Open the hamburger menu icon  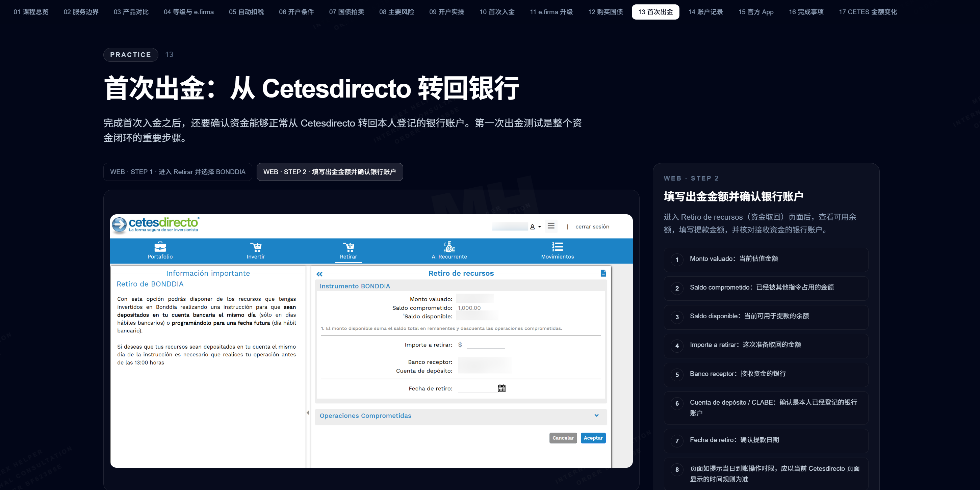[551, 226]
